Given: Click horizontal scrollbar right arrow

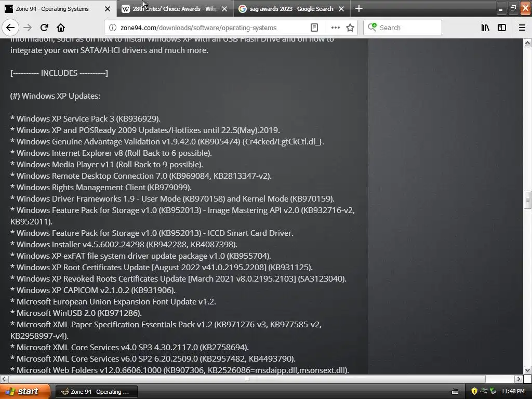Looking at the screenshot, I should coord(518,379).
